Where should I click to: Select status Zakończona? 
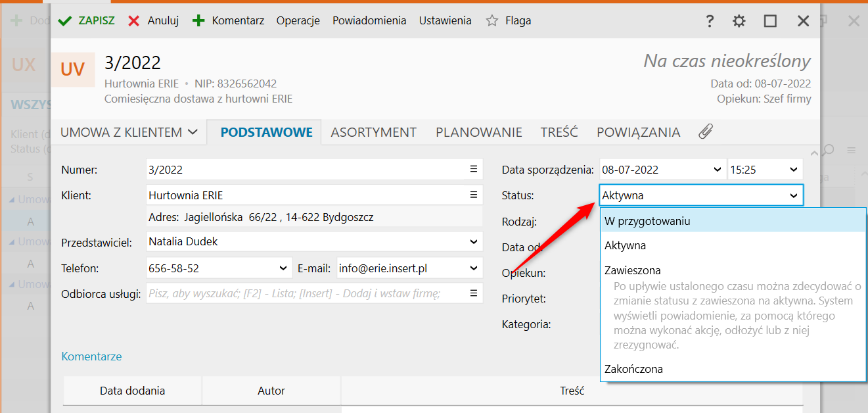733,369
